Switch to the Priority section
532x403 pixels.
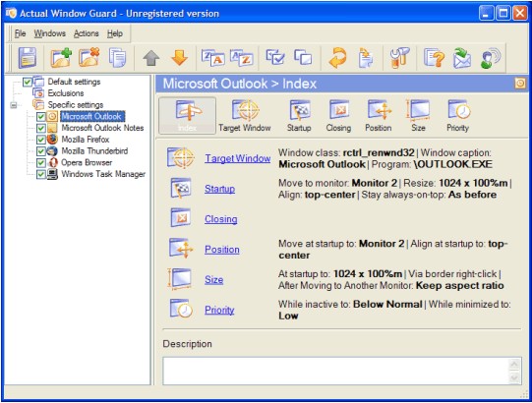click(457, 116)
